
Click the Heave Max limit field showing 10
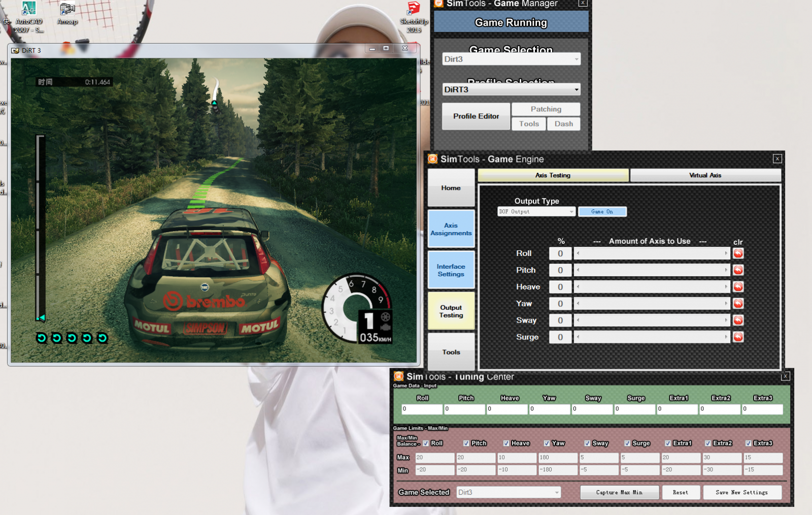point(517,458)
